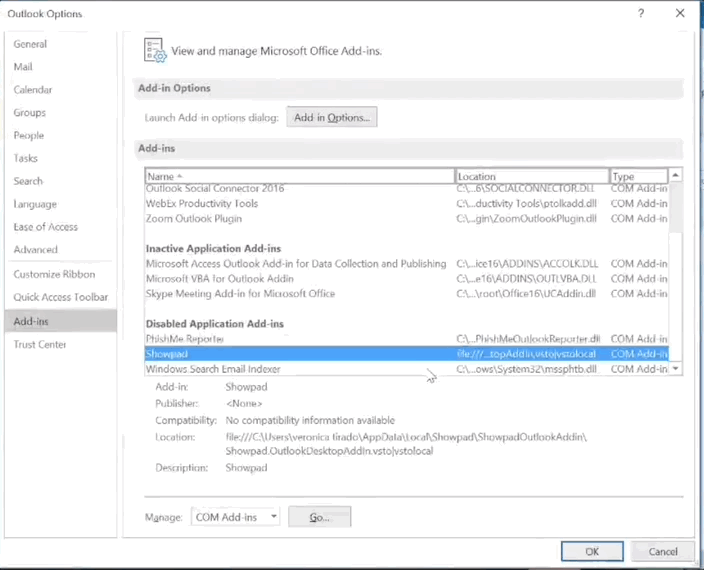Select WebEx Productivity Tools add-in
704x570 pixels.
tap(406, 204)
